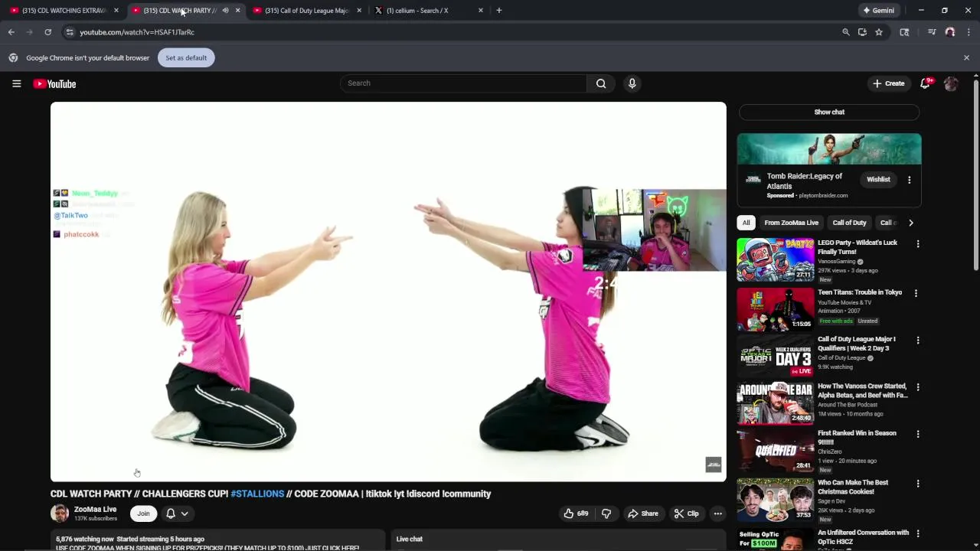Open the media controls toolbar icon
This screenshot has height=551, width=980.
click(932, 32)
